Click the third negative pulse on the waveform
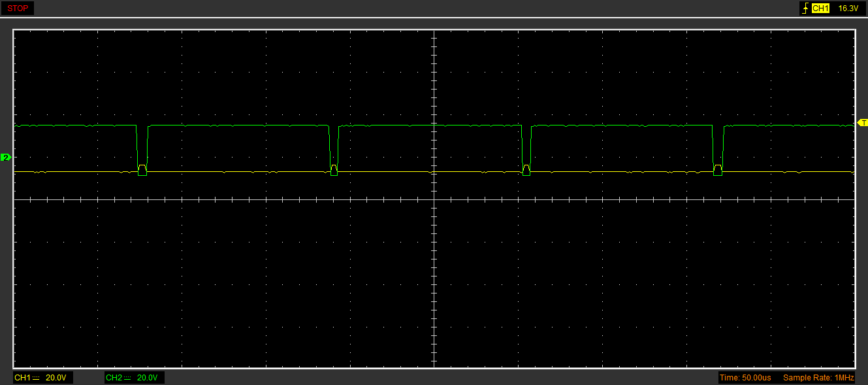This screenshot has height=385, width=868. 526,150
